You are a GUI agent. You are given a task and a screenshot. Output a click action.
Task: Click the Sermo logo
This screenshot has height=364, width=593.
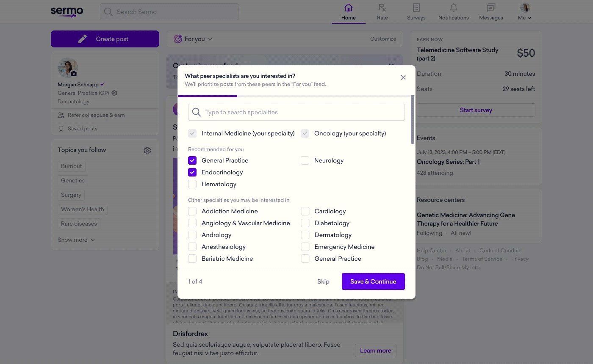tap(67, 11)
